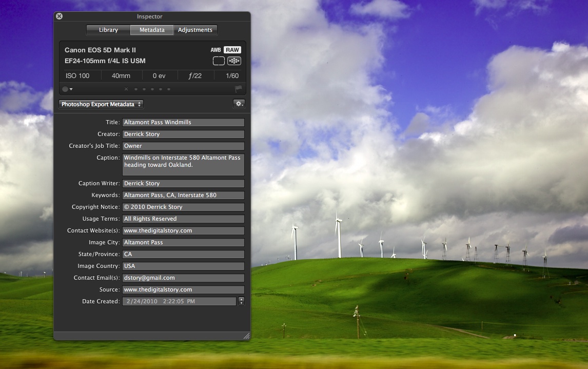Select the Metadata tab

coord(152,30)
